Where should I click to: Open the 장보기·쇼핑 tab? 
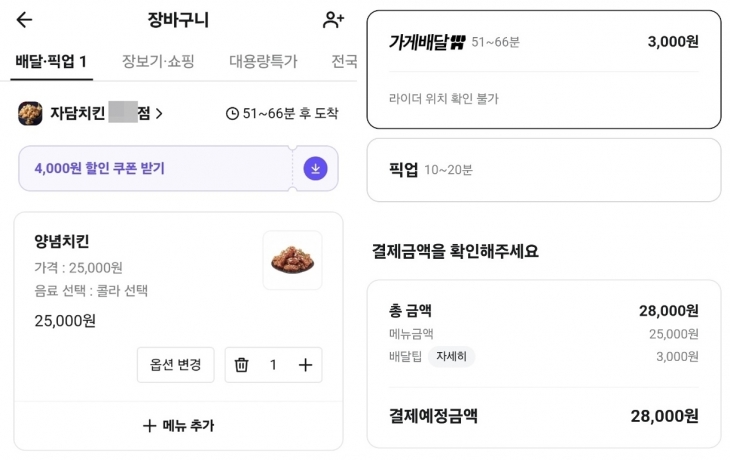tap(158, 61)
